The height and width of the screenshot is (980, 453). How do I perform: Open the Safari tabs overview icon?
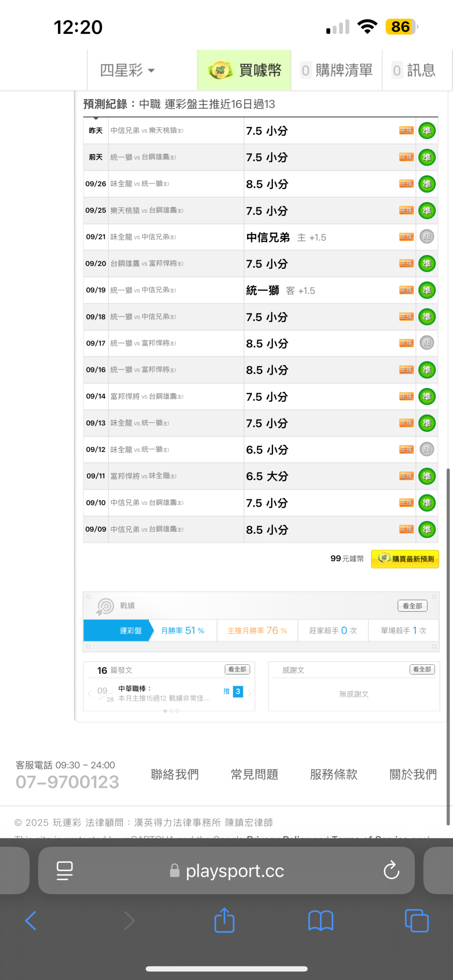(x=417, y=921)
